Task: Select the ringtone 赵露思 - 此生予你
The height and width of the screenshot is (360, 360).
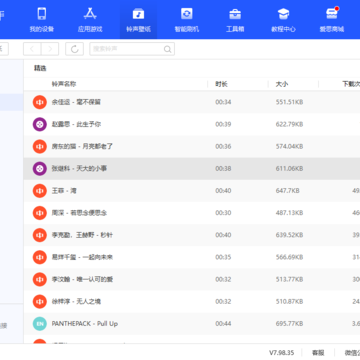Action: pyautogui.click(x=76, y=124)
